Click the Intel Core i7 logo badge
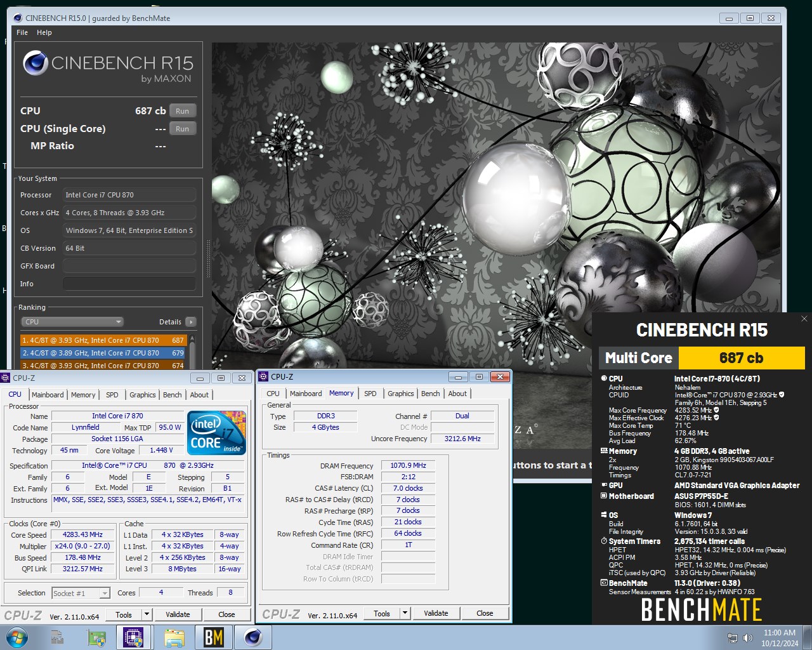This screenshot has height=650, width=812. coord(216,433)
